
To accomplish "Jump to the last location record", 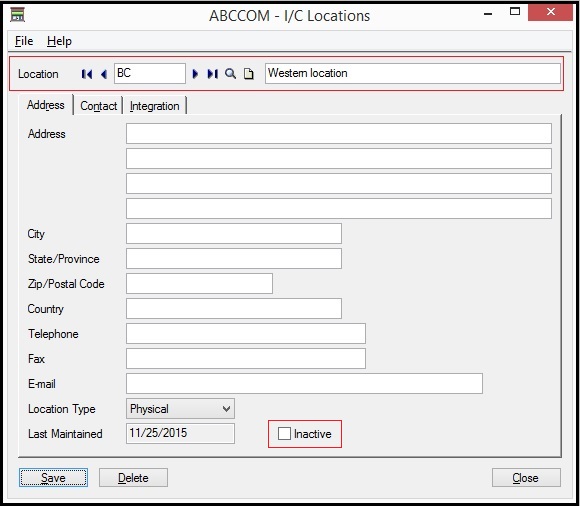I will [213, 74].
